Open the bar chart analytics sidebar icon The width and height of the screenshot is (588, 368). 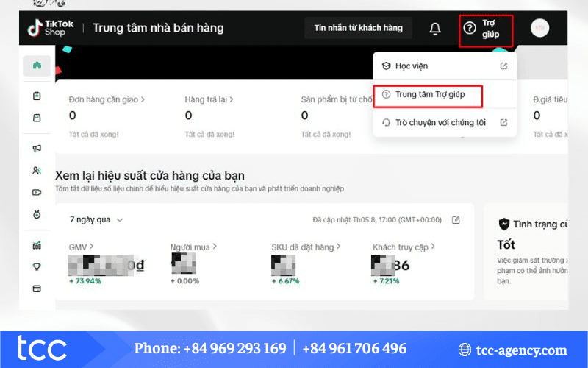(37, 245)
